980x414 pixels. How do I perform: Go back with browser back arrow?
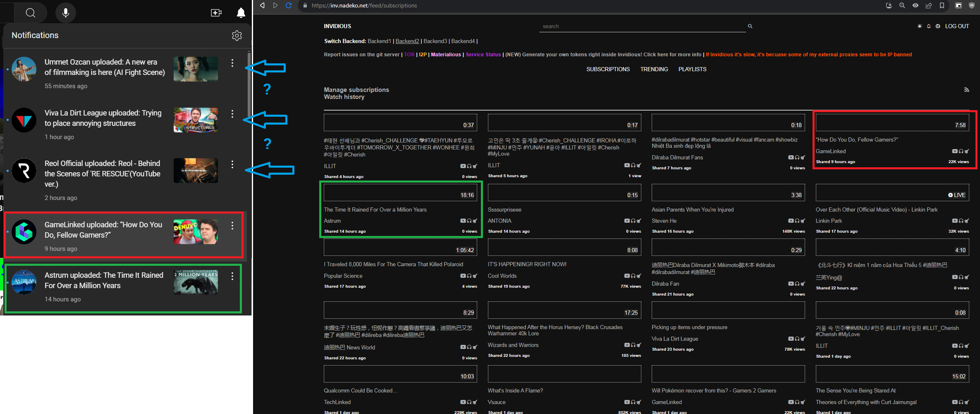262,5
